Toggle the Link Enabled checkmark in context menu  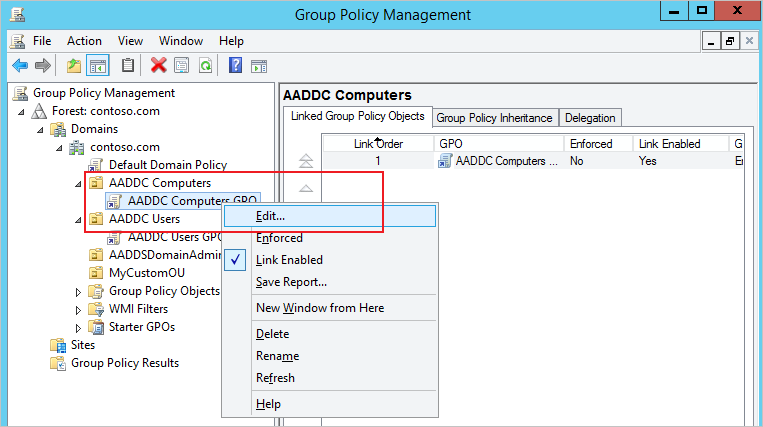point(236,260)
